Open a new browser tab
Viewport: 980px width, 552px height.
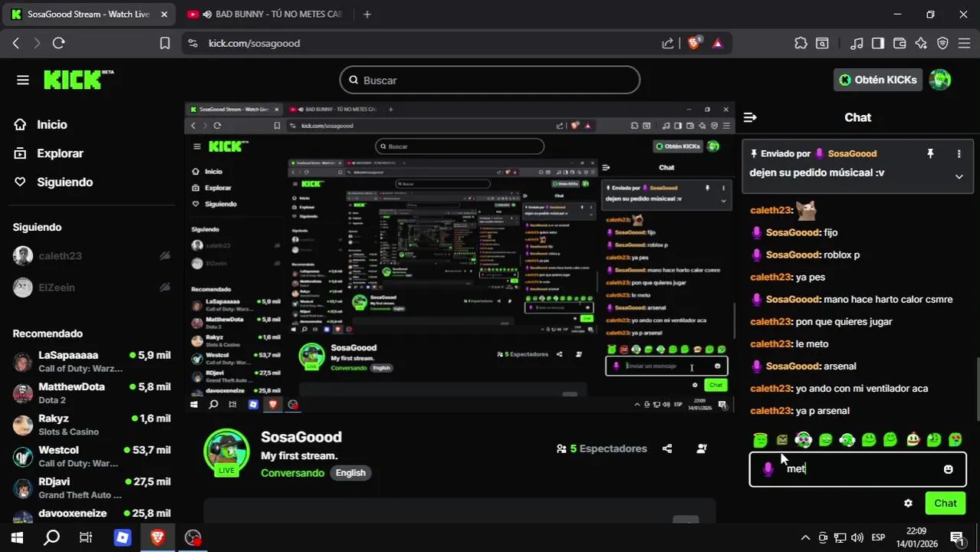367,14
